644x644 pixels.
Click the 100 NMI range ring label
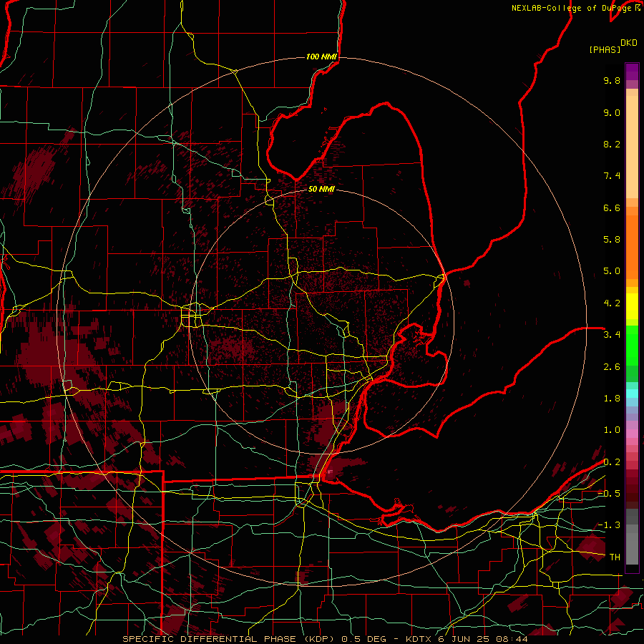point(321,57)
